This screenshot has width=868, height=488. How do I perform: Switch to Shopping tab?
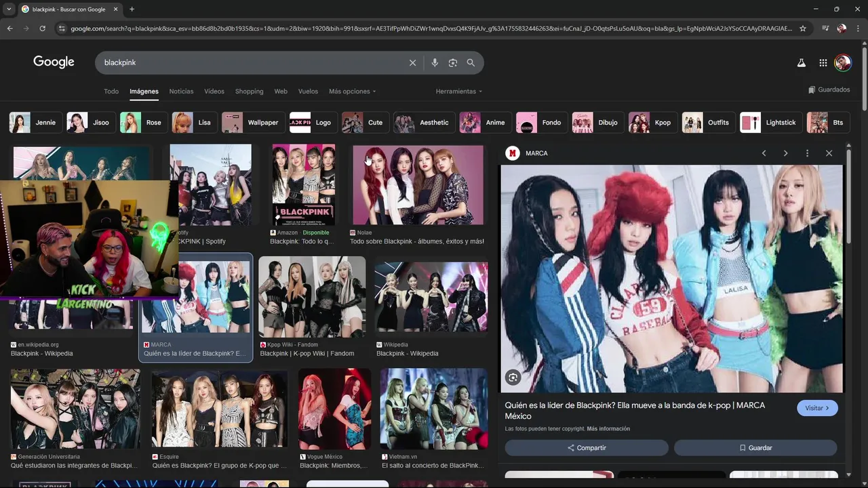point(249,91)
